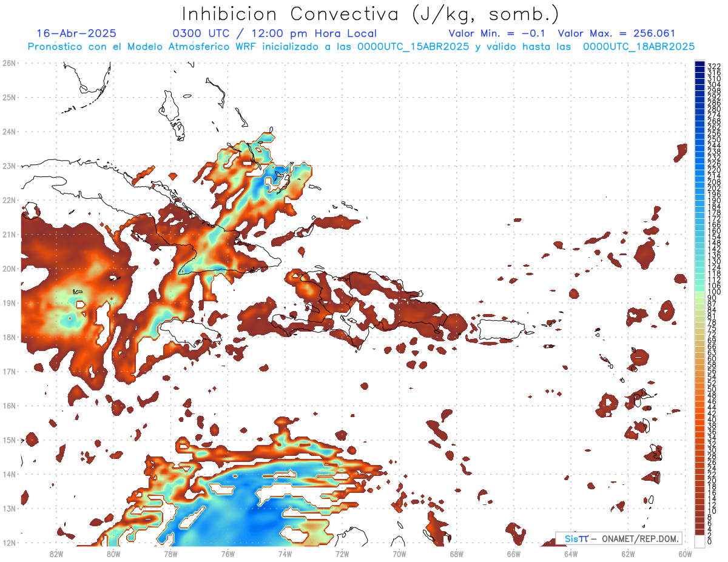Screen dimensions: 728x562
Task: Click the 64W longitude label
Action: (571, 554)
